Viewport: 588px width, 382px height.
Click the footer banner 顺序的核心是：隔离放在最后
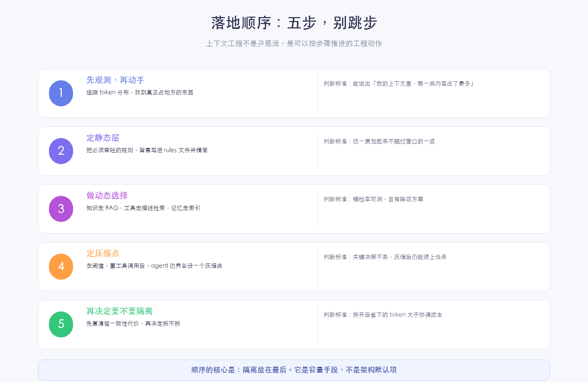coord(294,370)
